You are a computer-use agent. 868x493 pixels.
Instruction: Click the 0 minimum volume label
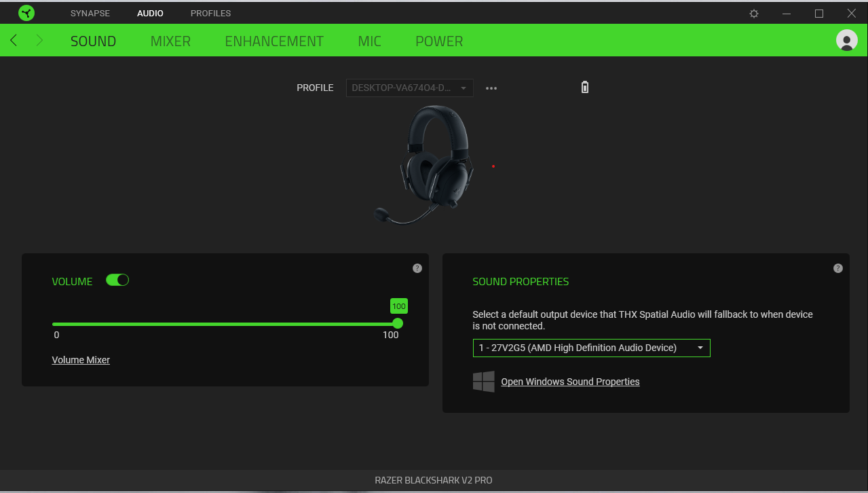56,335
